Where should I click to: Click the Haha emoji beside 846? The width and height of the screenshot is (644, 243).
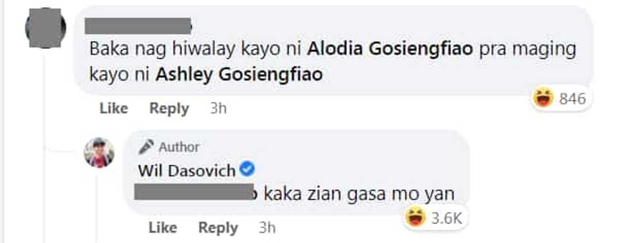coord(543,98)
